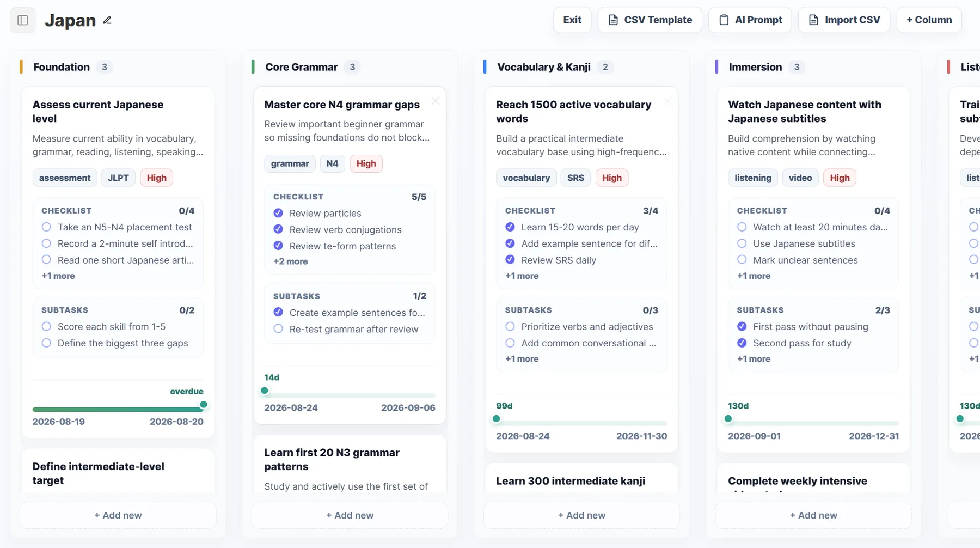Toggle the sidebar panel icon
The width and height of the screenshot is (980, 548).
pyautogui.click(x=23, y=20)
